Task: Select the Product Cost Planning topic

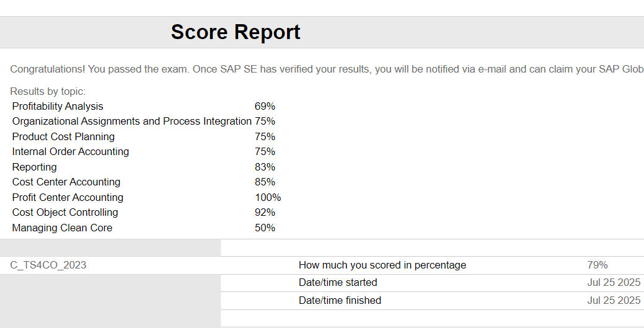Action: (63, 136)
